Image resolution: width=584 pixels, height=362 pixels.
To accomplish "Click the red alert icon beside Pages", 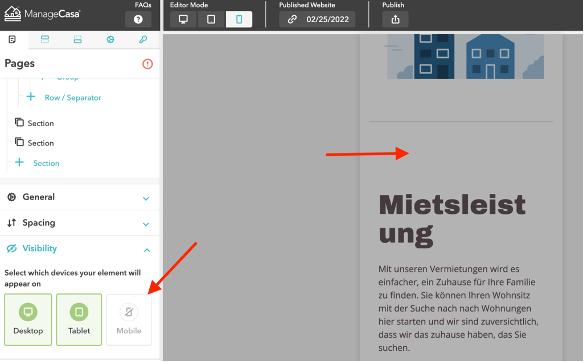I will (147, 64).
